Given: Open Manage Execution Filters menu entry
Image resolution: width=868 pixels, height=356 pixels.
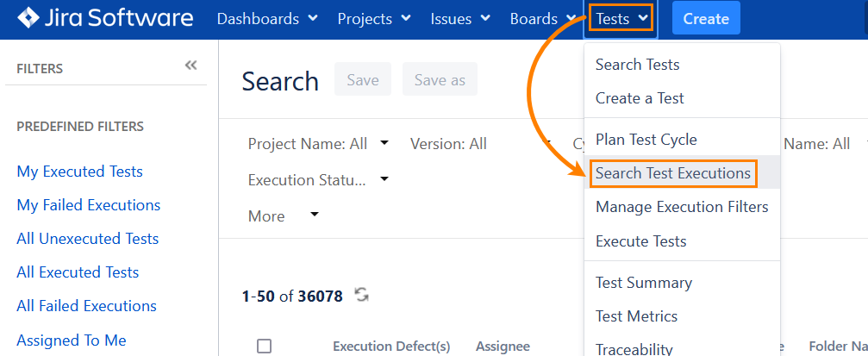Looking at the screenshot, I should coord(682,207).
